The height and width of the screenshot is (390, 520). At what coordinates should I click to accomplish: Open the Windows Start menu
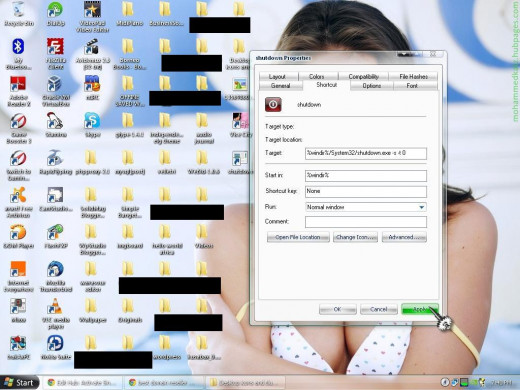point(19,382)
